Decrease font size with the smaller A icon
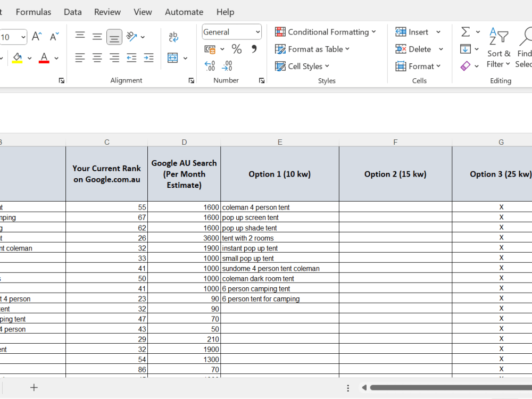532x399 pixels. coord(54,37)
